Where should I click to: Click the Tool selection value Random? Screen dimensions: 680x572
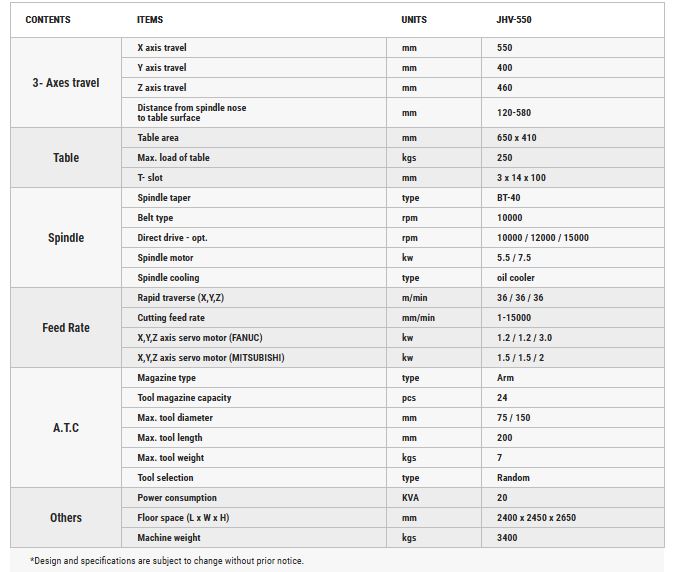point(513,477)
